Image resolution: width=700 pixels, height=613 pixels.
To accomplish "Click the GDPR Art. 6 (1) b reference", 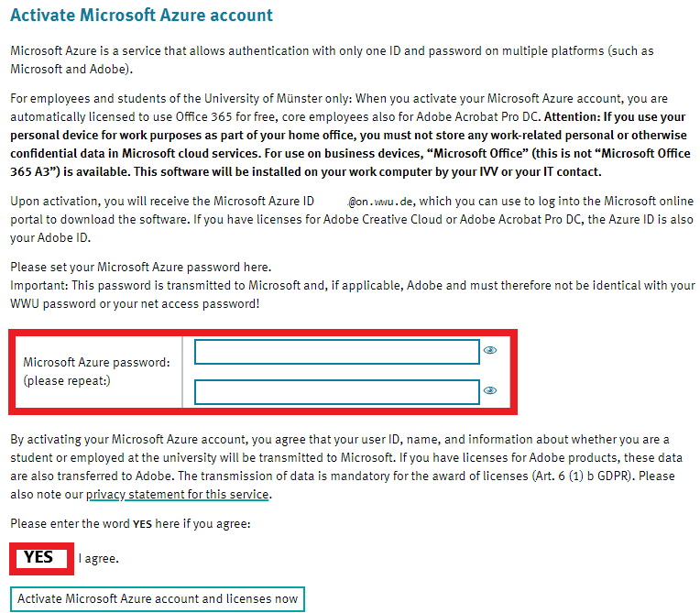I will pyautogui.click(x=588, y=476).
